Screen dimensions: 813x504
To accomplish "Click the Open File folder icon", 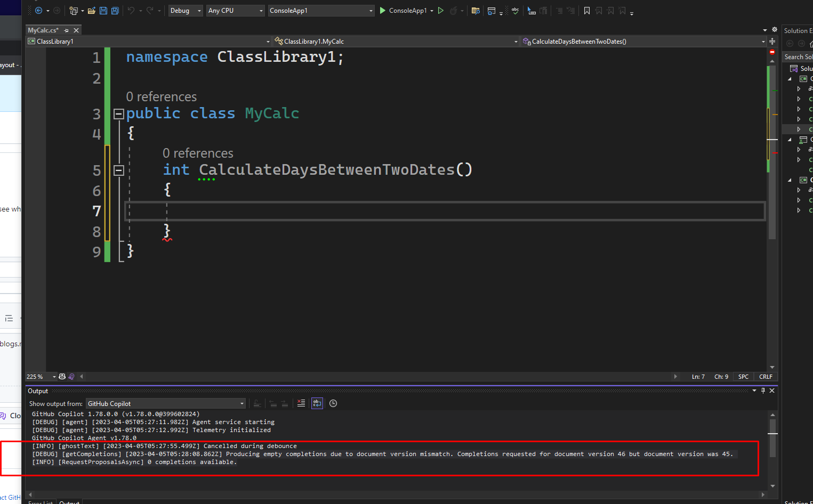I will 92,11.
